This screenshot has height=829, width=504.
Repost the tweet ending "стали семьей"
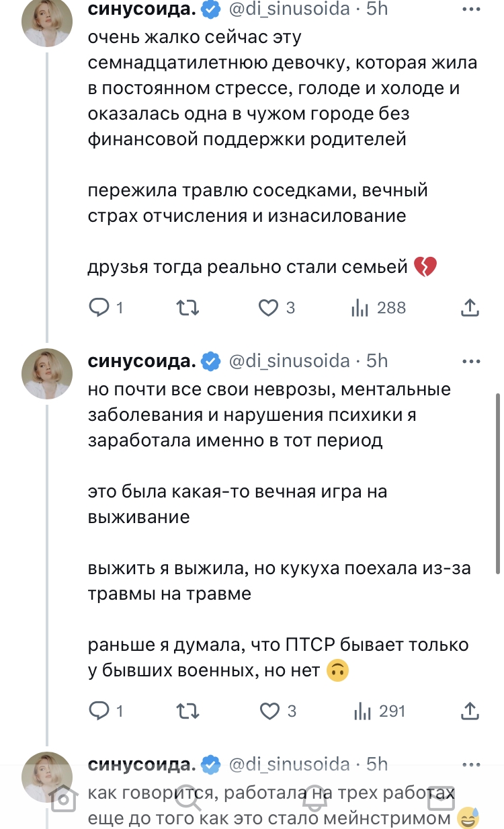click(x=187, y=308)
